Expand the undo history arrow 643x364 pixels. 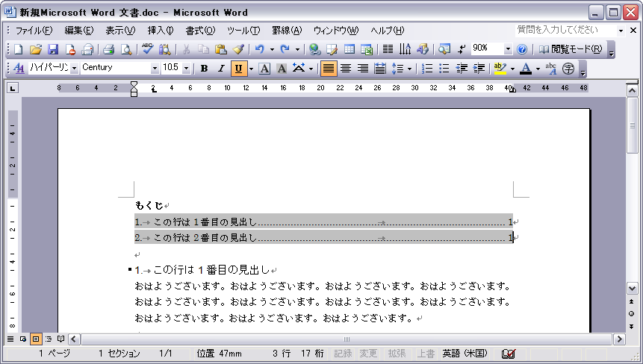pyautogui.click(x=272, y=49)
